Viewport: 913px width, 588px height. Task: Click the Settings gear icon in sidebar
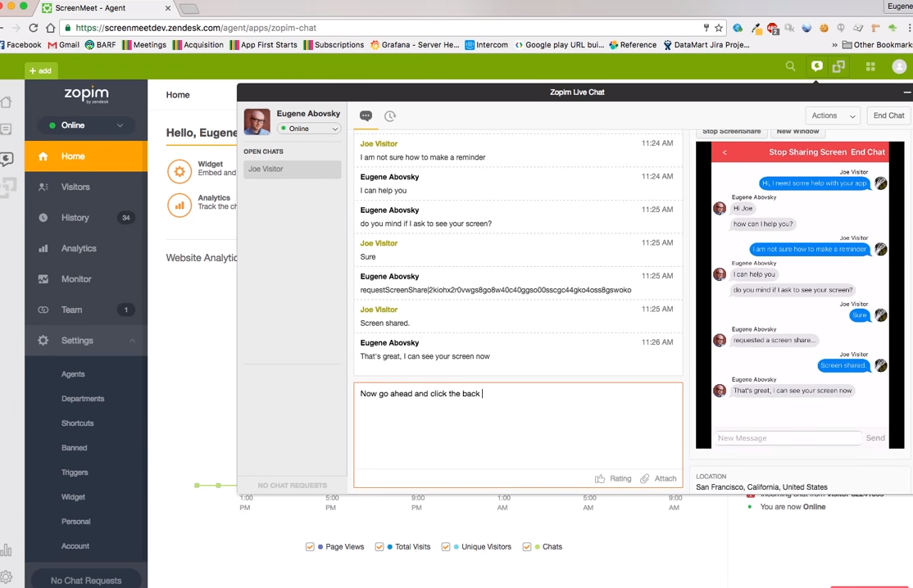point(43,340)
